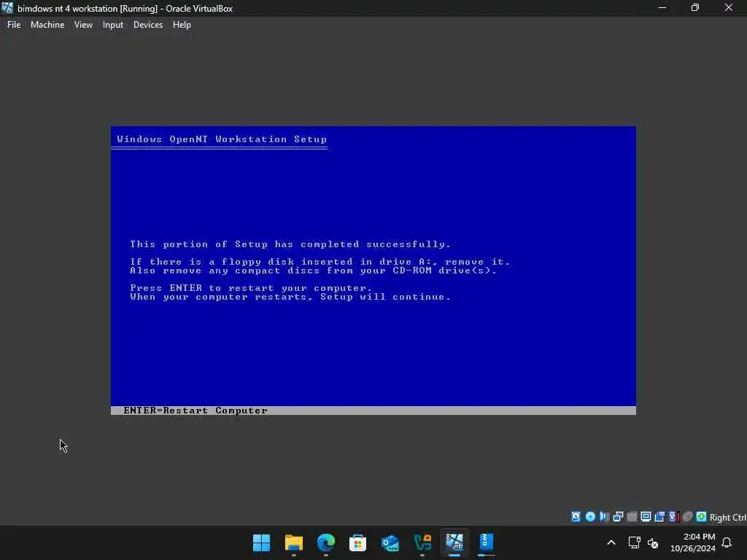Open the Windows Start menu
747x560 pixels.
tap(262, 542)
